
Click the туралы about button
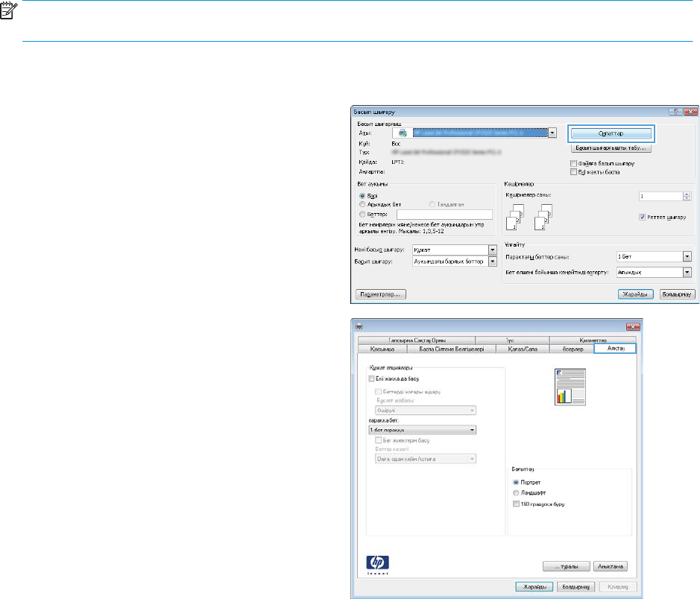[x=566, y=566]
